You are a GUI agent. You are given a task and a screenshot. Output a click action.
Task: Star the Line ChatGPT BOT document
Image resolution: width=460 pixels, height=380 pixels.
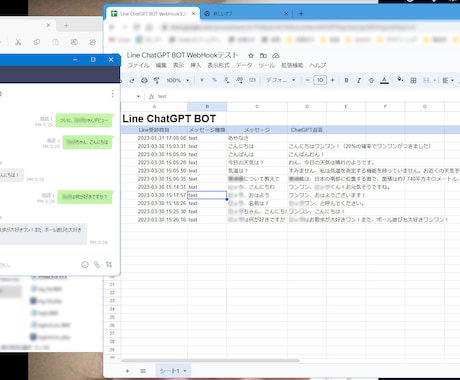[251, 55]
